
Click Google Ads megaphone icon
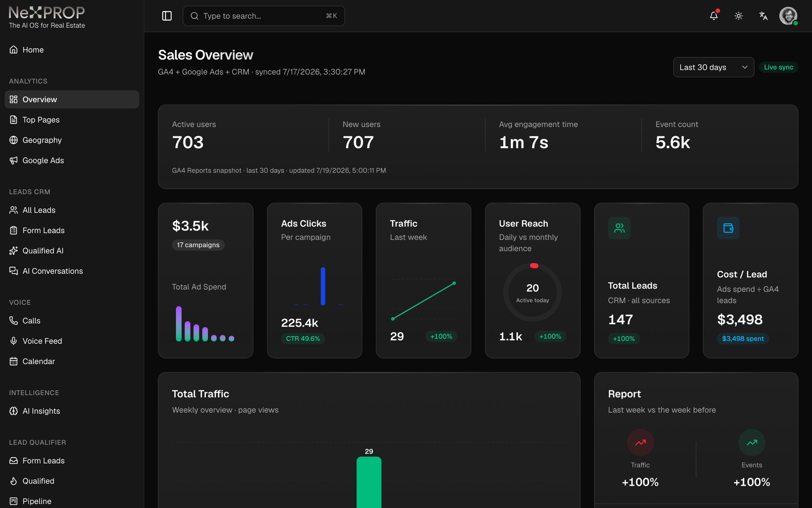[14, 160]
